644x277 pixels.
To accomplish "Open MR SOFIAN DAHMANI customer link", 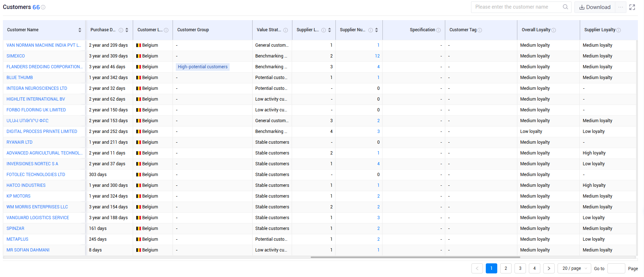I will click(x=28, y=250).
